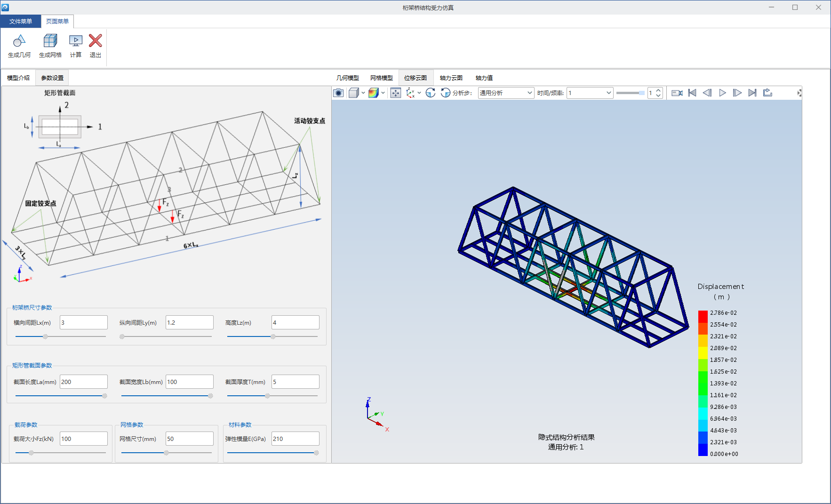
Task: Click the video camera record animation icon
Action: point(677,93)
